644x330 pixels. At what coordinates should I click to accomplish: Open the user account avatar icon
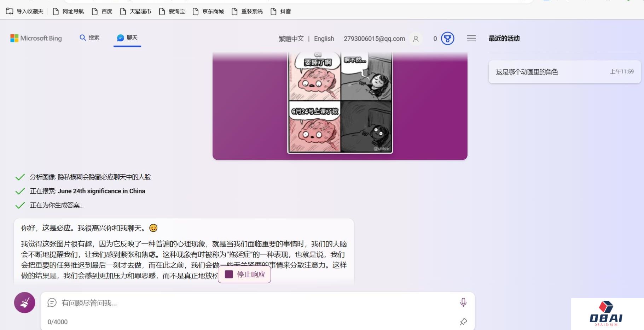click(x=416, y=39)
